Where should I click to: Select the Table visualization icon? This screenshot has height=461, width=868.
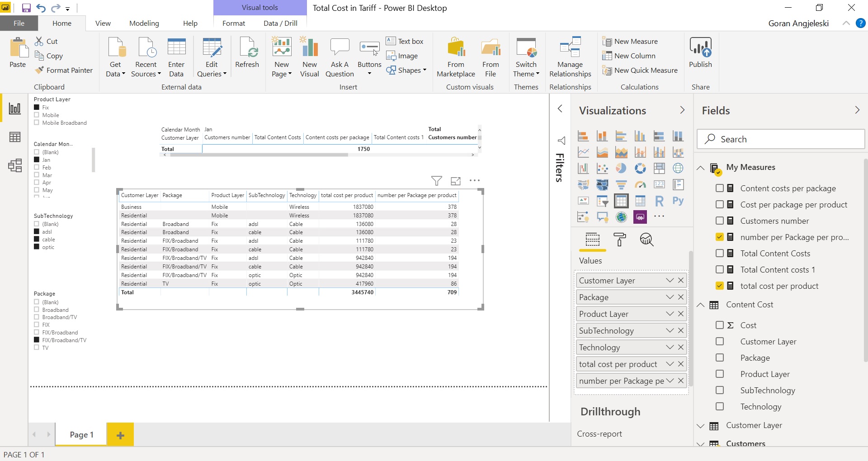coord(621,201)
